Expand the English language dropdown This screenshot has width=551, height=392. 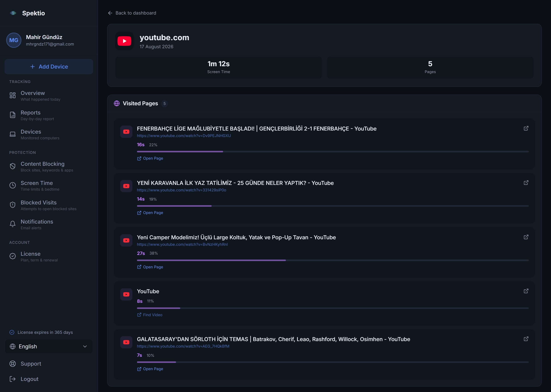tap(49, 346)
